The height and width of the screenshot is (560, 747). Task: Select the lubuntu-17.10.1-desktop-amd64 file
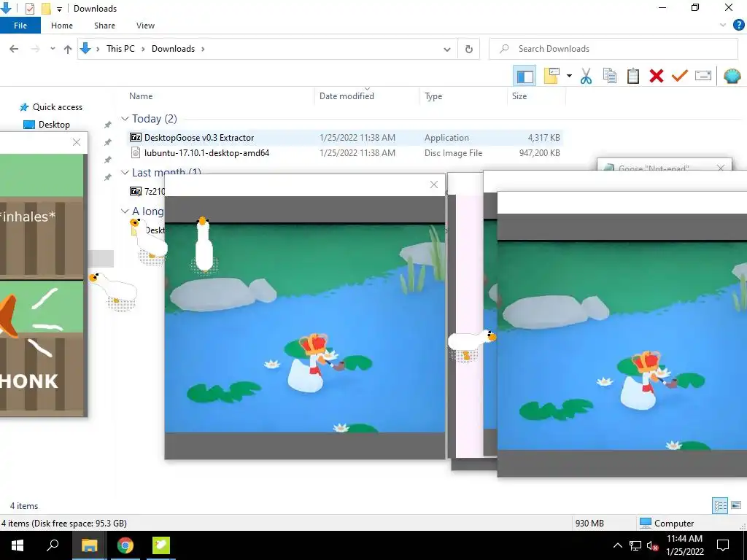(x=206, y=153)
